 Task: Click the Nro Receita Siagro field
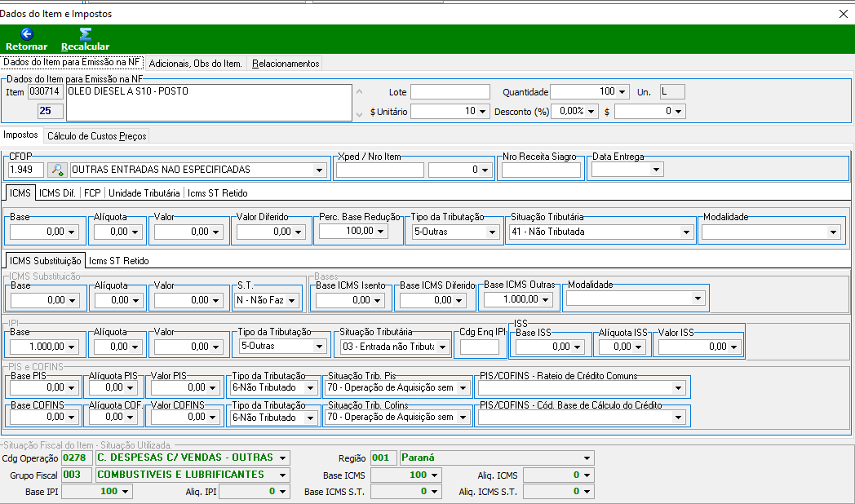pyautogui.click(x=541, y=170)
